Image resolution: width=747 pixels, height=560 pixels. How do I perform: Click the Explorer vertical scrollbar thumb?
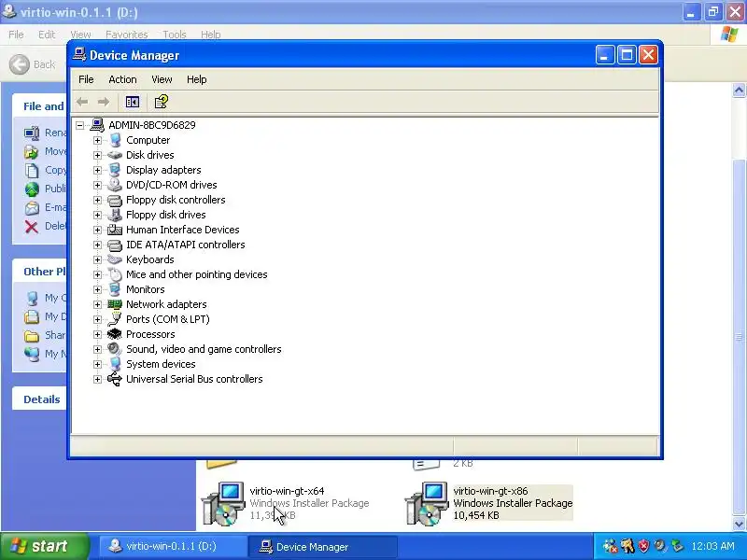pos(739,337)
